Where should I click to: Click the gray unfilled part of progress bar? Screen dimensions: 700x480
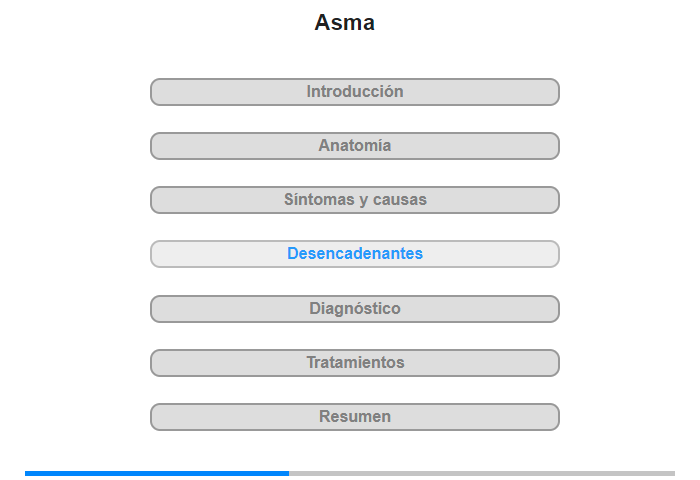point(482,473)
